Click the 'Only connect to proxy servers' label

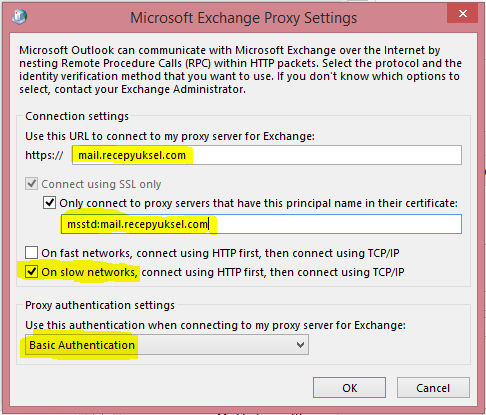258,203
